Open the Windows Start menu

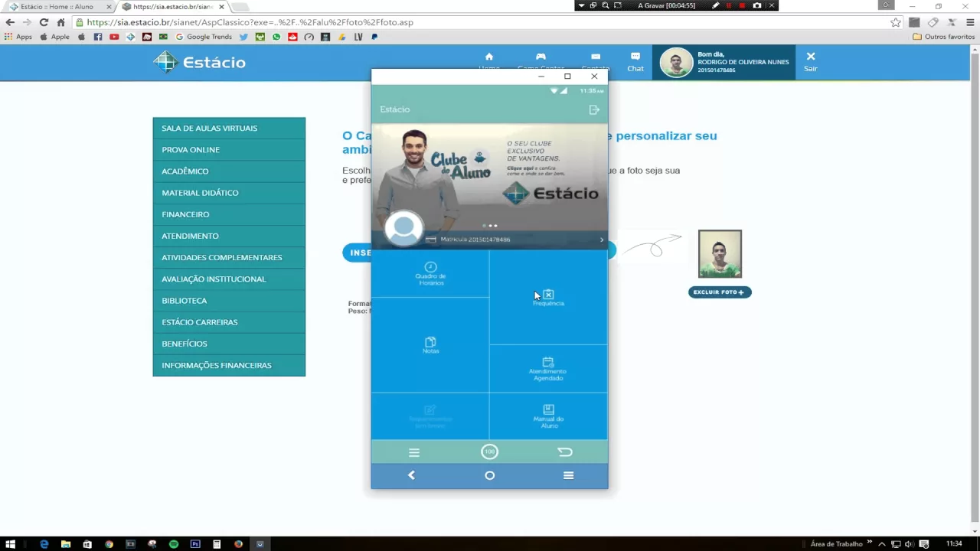11,544
